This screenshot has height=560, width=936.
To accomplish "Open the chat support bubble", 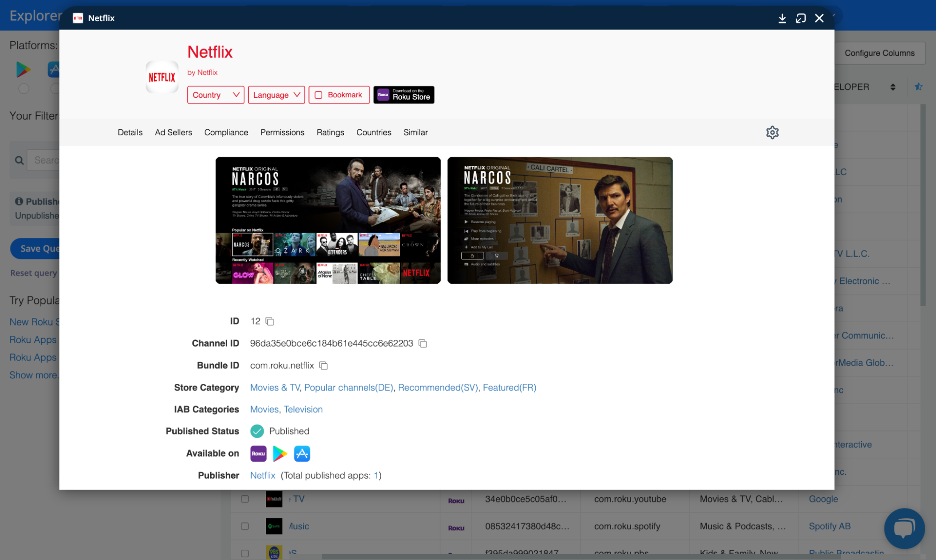I will (904, 528).
